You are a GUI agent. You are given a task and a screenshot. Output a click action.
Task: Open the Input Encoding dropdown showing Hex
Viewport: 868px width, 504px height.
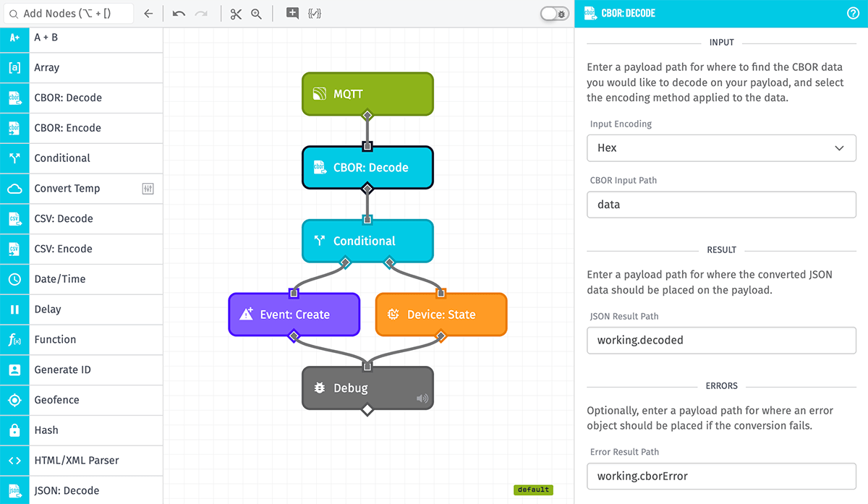pyautogui.click(x=721, y=148)
